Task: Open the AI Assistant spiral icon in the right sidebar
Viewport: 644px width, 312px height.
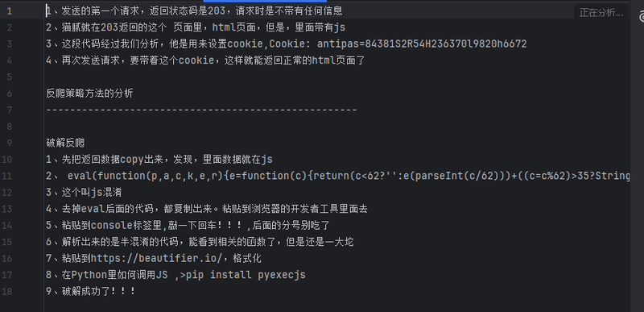Action: click(x=641, y=16)
